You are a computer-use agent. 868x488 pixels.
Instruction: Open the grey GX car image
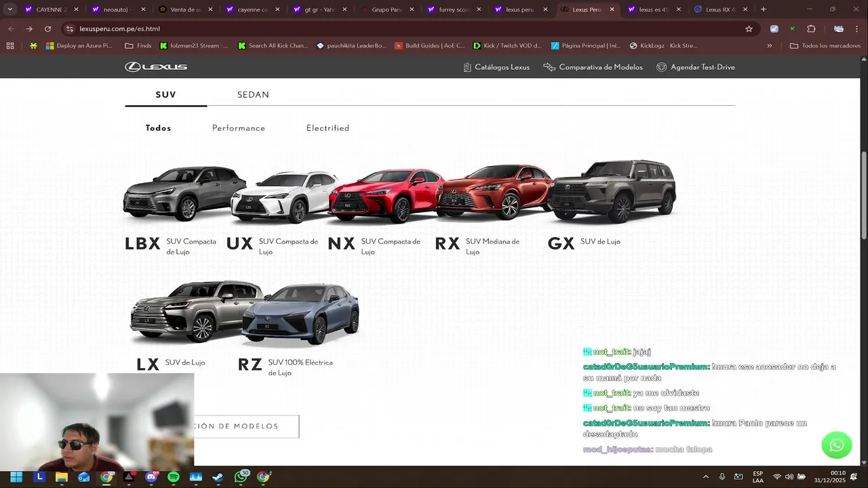pos(612,191)
